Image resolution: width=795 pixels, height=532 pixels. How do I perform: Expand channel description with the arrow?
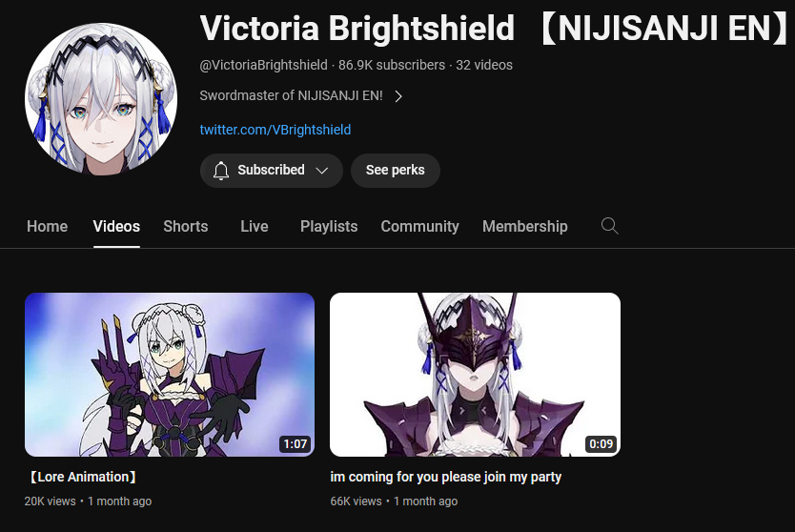click(x=398, y=96)
